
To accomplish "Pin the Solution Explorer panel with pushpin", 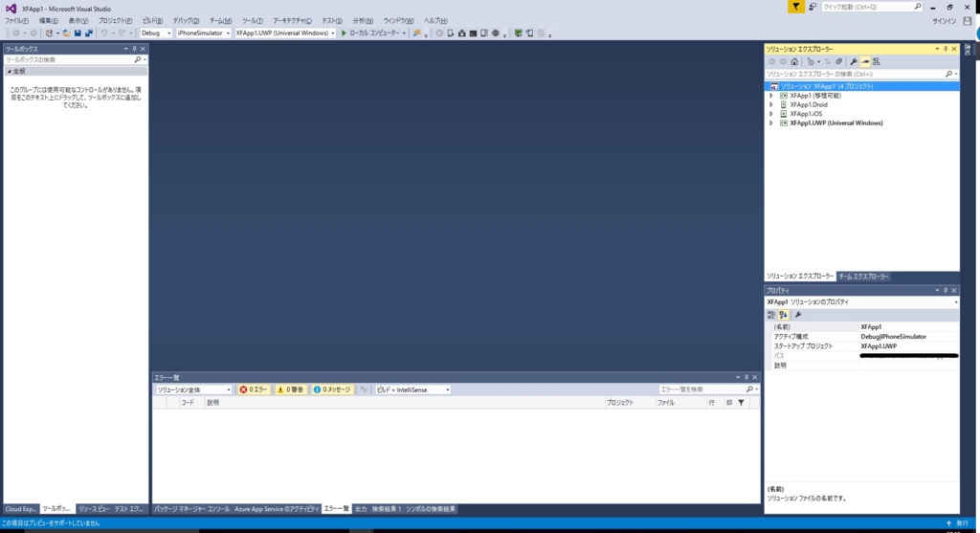I will [946, 49].
